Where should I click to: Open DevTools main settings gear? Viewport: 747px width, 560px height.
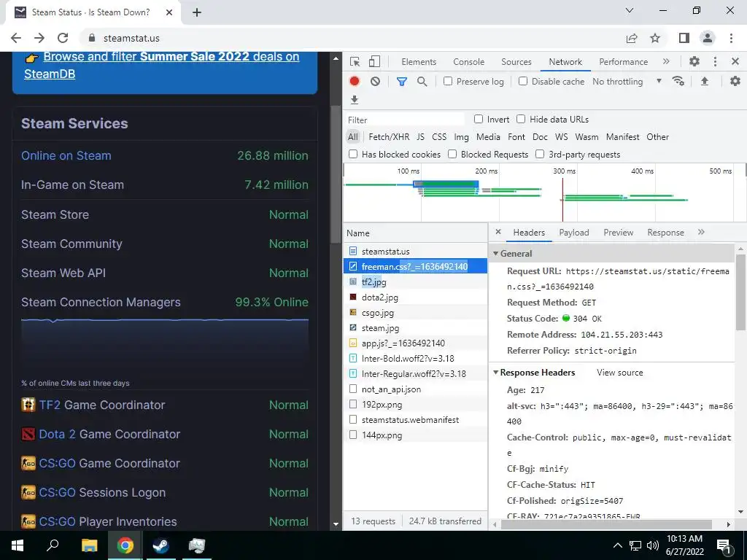point(694,61)
